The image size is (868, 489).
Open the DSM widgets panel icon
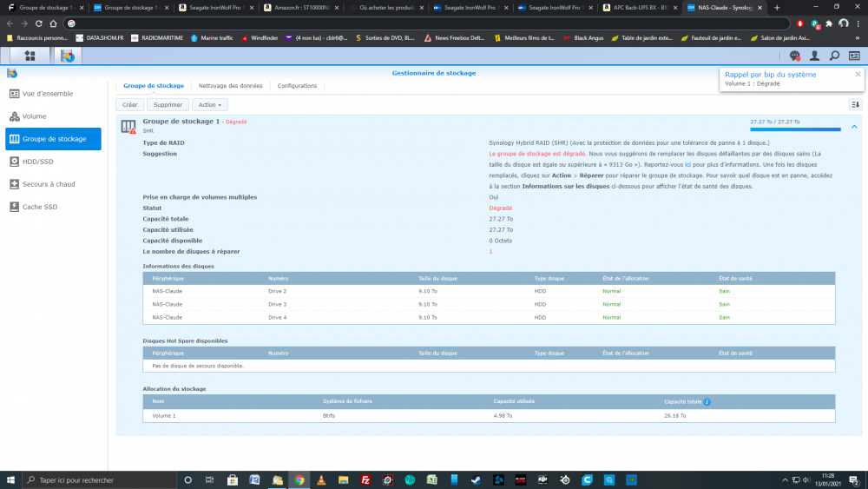click(854, 56)
